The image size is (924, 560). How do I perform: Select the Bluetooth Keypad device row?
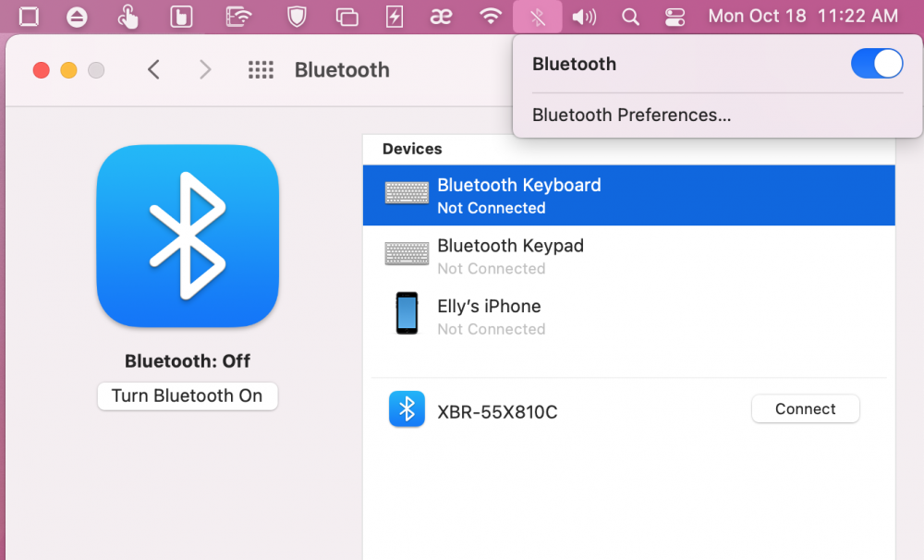tap(628, 256)
